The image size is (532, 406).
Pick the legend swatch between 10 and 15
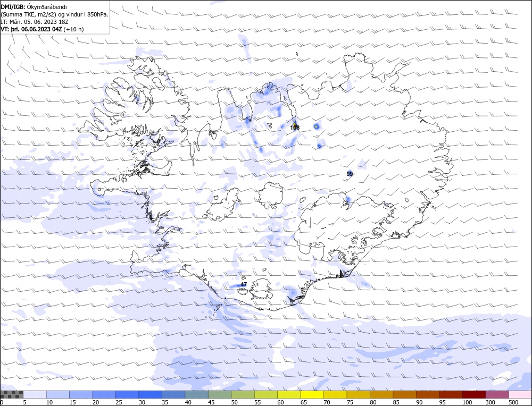pos(58,394)
